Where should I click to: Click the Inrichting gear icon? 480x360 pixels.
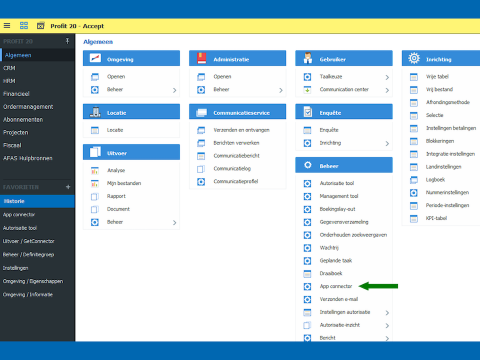coord(414,58)
